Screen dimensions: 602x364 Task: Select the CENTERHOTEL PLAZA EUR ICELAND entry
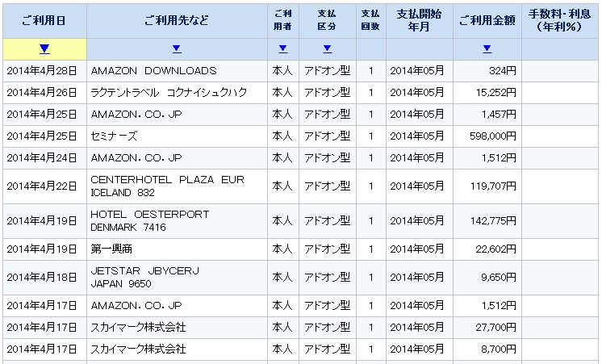(x=167, y=186)
